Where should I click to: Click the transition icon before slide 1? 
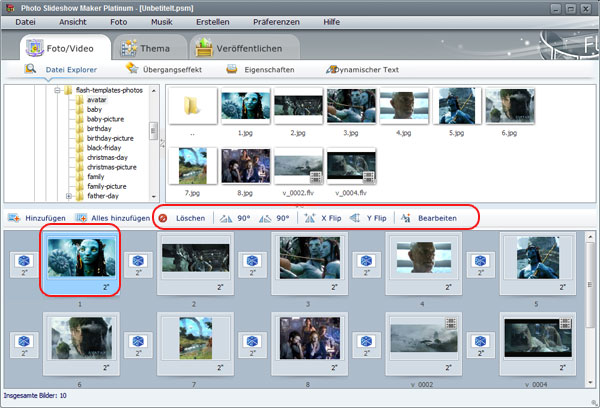pyautogui.click(x=24, y=262)
